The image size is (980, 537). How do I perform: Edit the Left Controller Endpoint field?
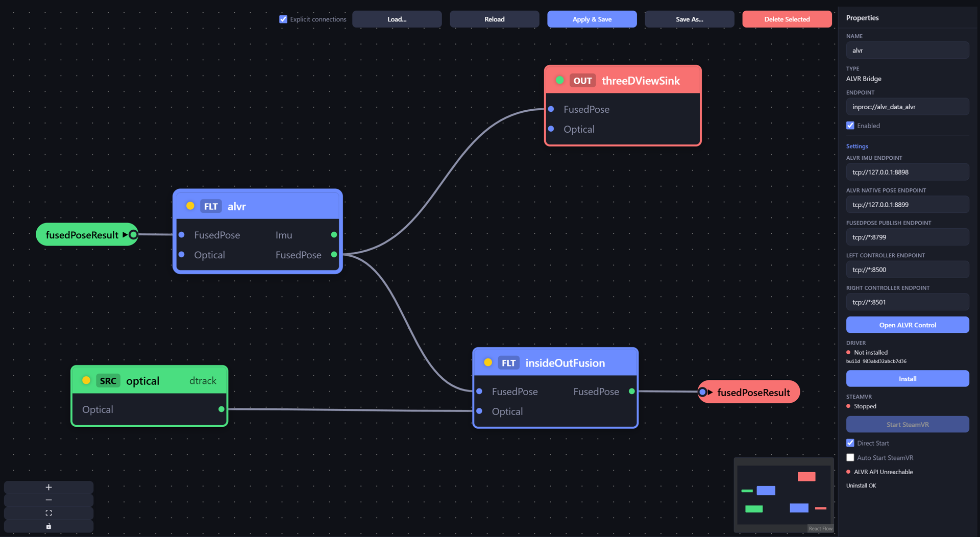tap(908, 270)
